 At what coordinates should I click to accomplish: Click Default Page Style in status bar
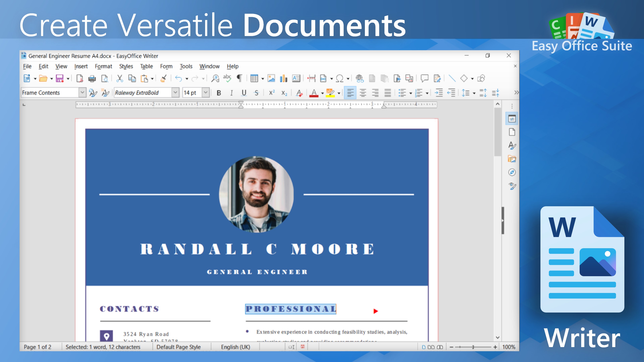coord(178,347)
